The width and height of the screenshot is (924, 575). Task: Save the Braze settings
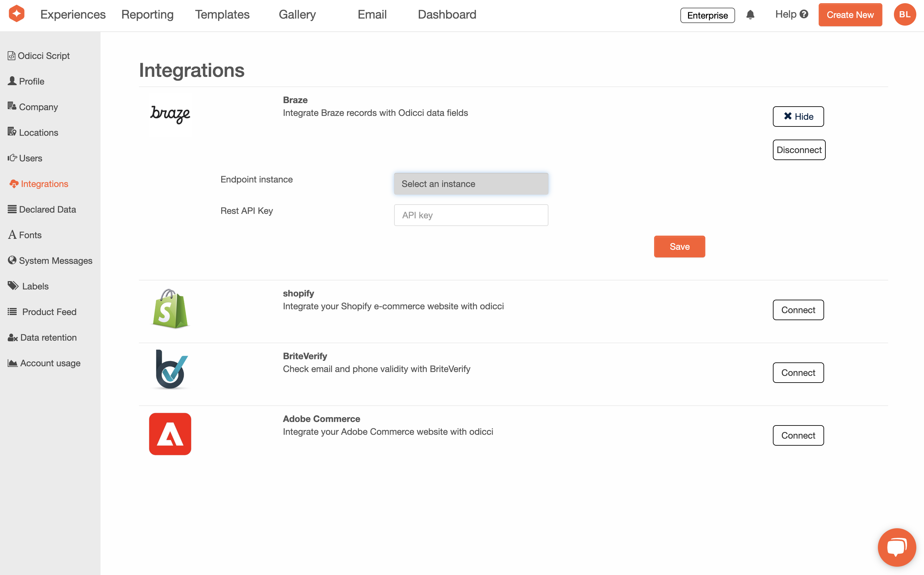tap(679, 247)
